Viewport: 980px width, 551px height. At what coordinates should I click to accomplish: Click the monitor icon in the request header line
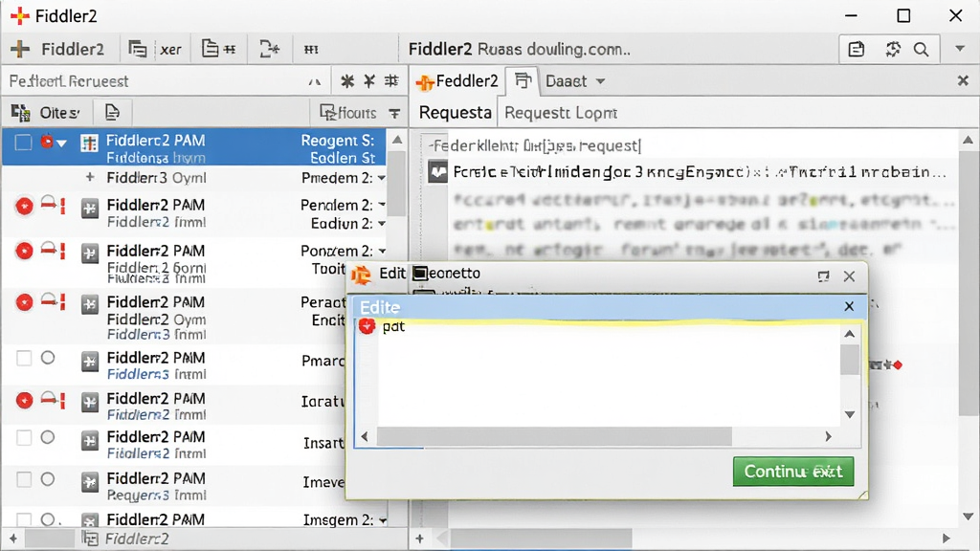438,172
